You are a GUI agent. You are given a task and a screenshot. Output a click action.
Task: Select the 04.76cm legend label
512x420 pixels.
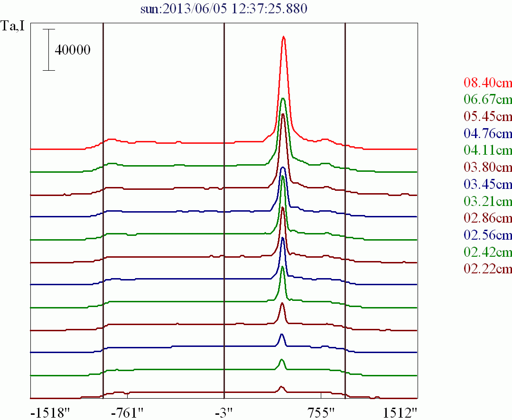[x=488, y=133]
